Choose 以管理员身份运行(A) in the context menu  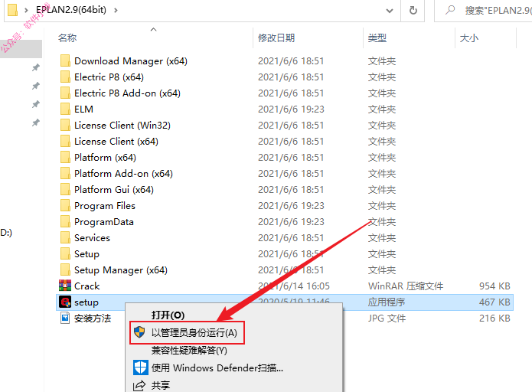pos(194,332)
